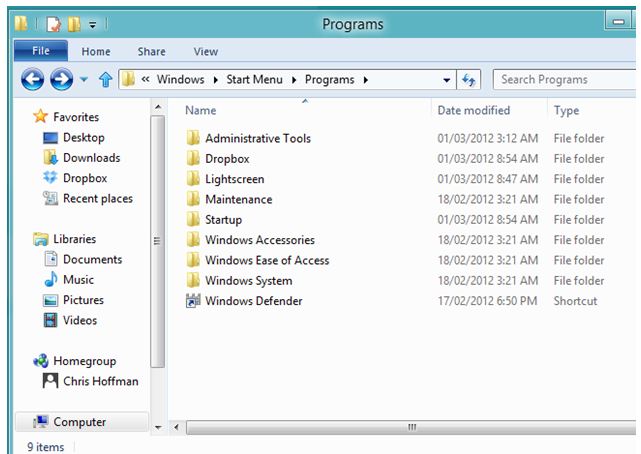The image size is (641, 454).
Task: Click the file list horizontal scrollbar thumb
Action: [411, 427]
